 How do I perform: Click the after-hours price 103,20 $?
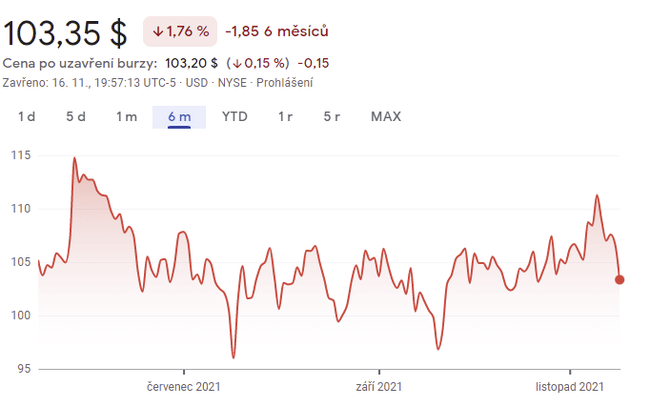coord(192,63)
